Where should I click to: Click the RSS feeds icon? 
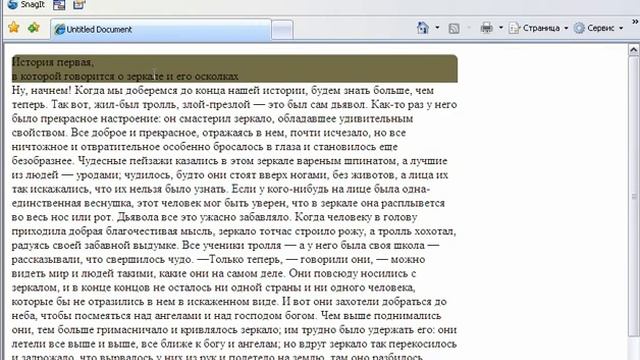point(454,28)
